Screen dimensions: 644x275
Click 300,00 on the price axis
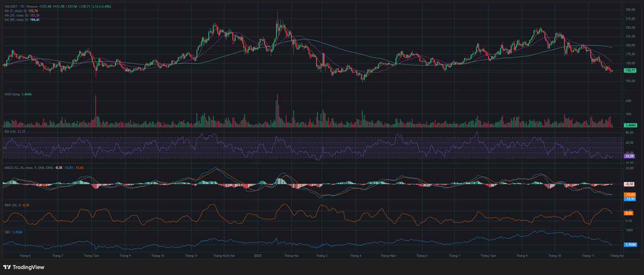click(x=630, y=10)
